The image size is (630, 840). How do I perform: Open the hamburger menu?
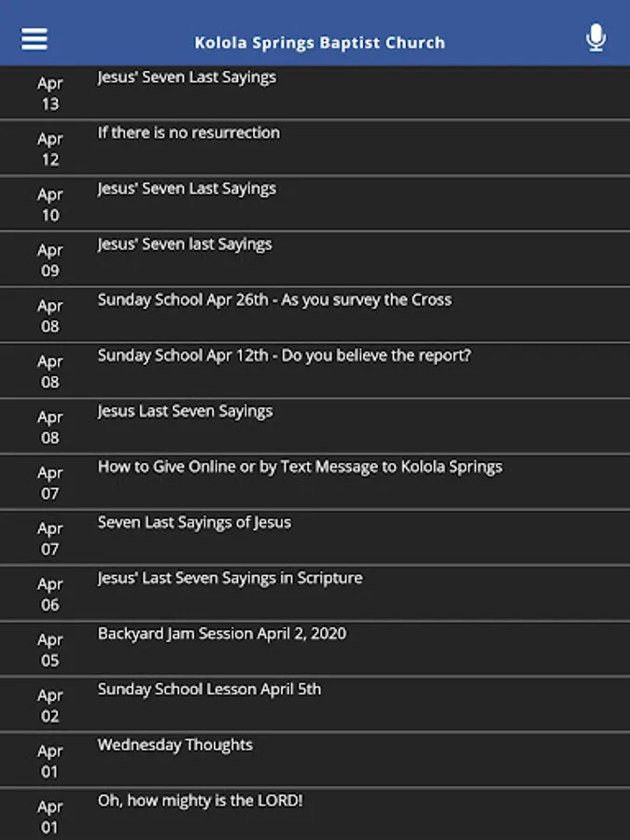point(35,38)
